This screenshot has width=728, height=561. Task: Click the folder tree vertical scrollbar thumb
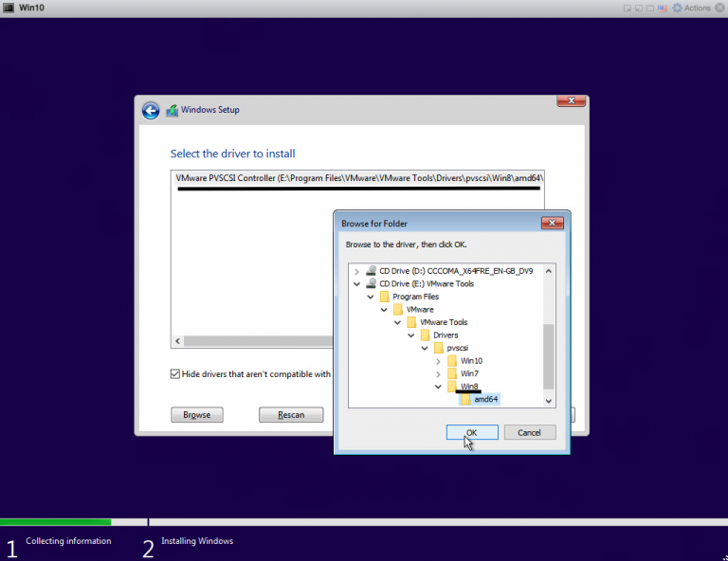pos(549,356)
